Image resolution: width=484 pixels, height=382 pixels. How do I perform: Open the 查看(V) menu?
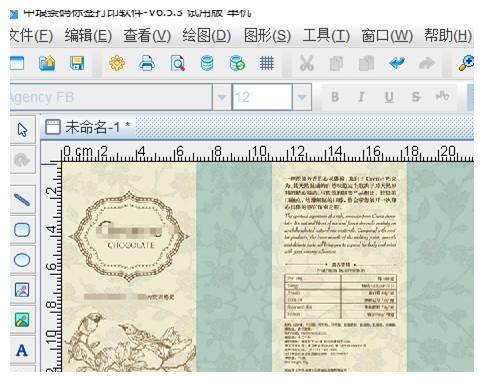pyautogui.click(x=147, y=36)
